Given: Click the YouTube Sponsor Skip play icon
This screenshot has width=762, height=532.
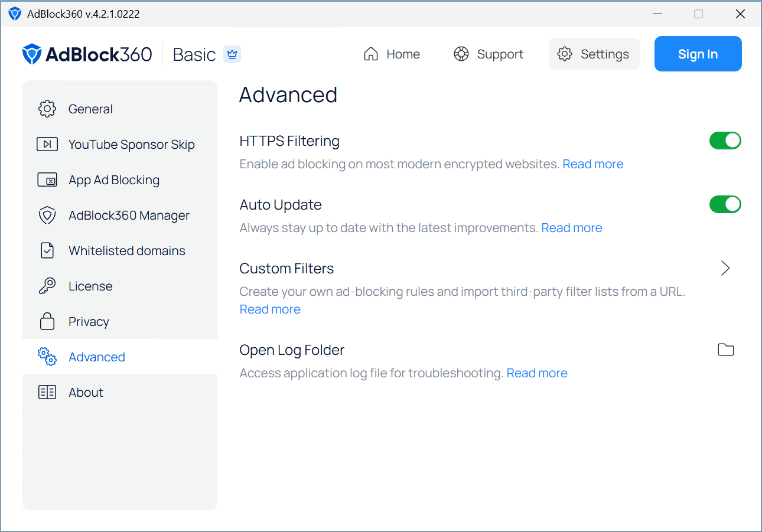Looking at the screenshot, I should [x=47, y=144].
